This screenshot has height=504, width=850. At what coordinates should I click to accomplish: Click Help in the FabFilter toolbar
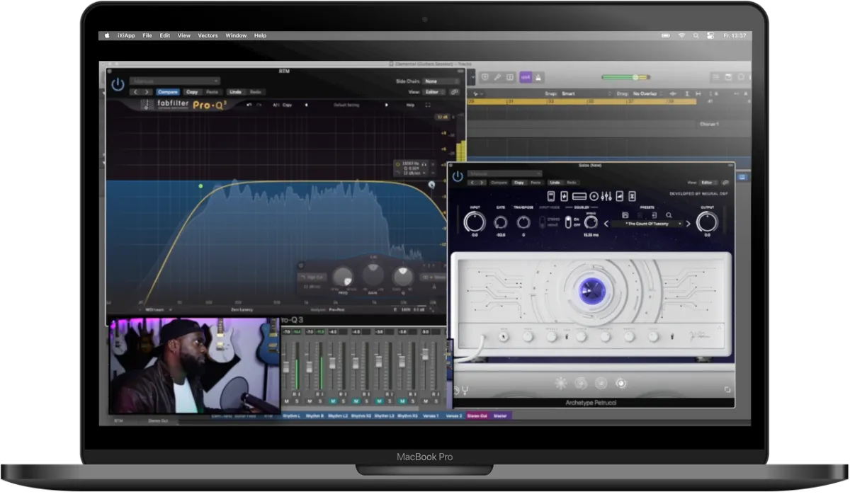410,105
